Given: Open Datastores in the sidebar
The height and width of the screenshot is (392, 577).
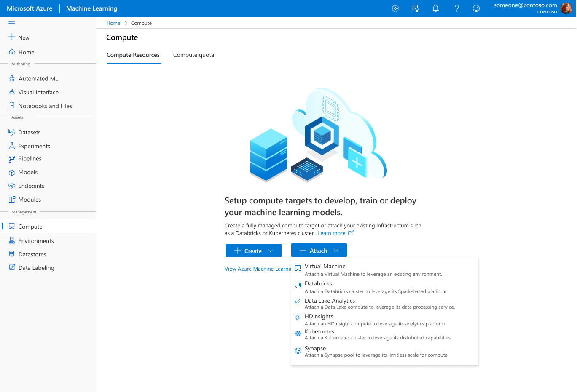Looking at the screenshot, I should [x=32, y=254].
